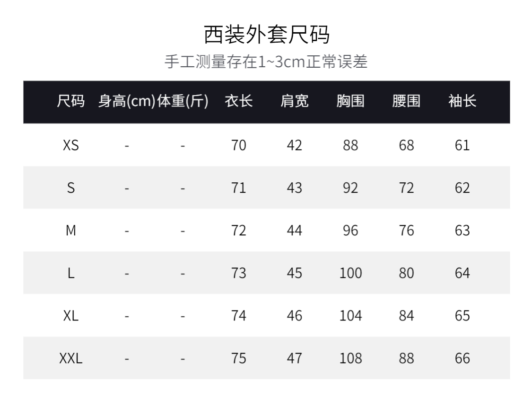The image size is (532, 401).
Task: Select the 腰围 column header
Action: pos(406,101)
